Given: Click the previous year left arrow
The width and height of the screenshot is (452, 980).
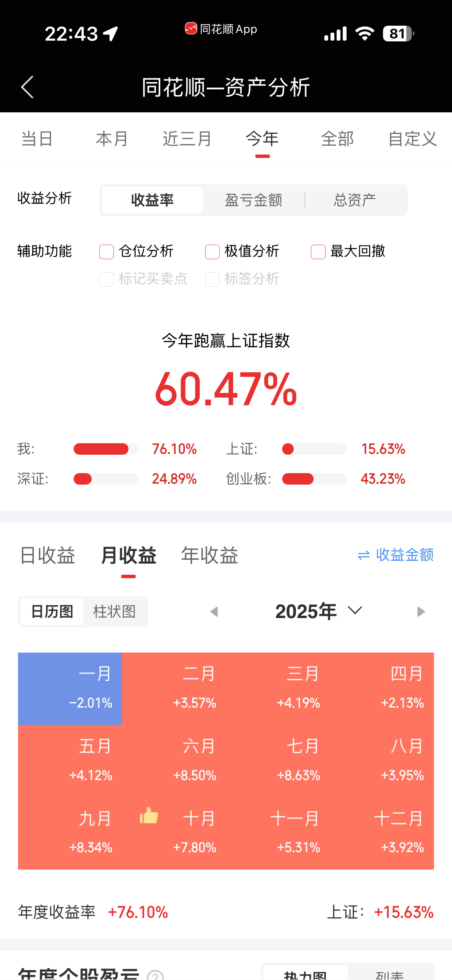Looking at the screenshot, I should (x=214, y=612).
